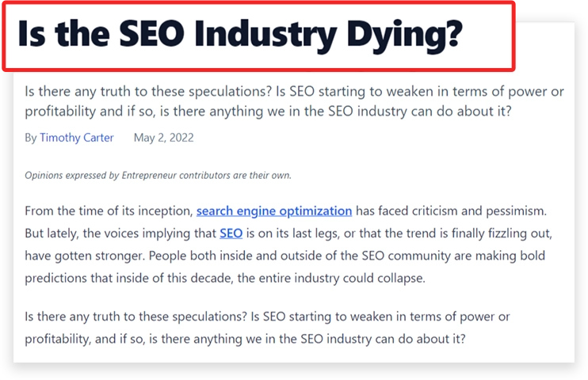The height and width of the screenshot is (380, 588).
Task: Click the underlined 'SEO' link
Action: (231, 234)
